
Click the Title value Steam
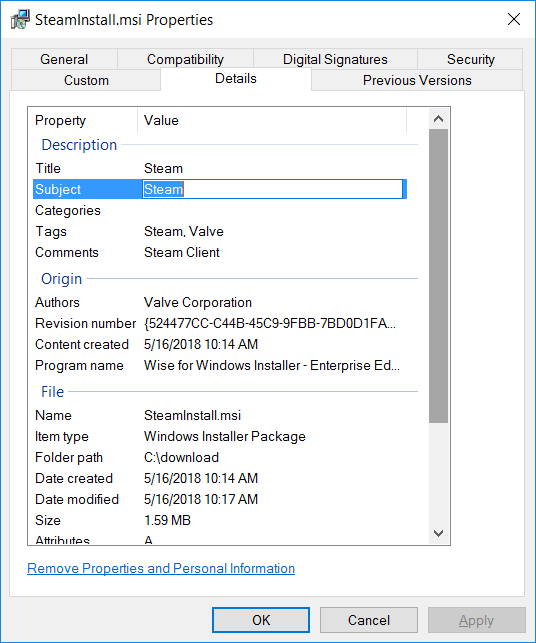(x=163, y=169)
